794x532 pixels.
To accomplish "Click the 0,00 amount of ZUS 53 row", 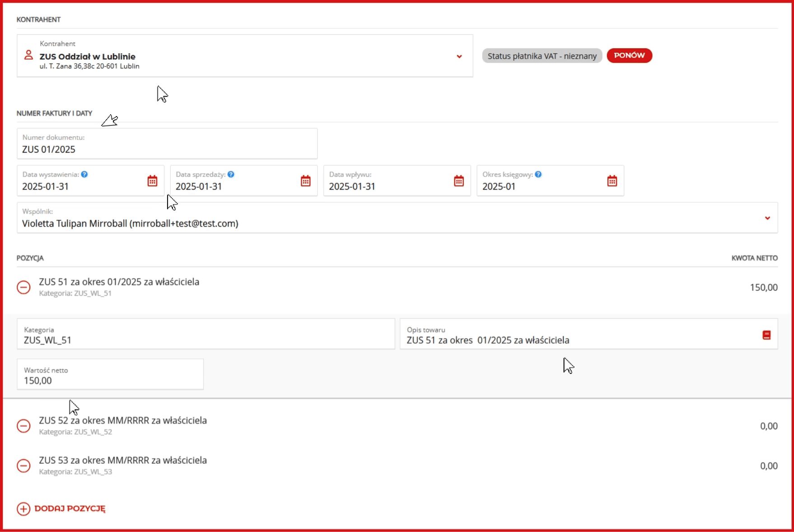I will (769, 466).
